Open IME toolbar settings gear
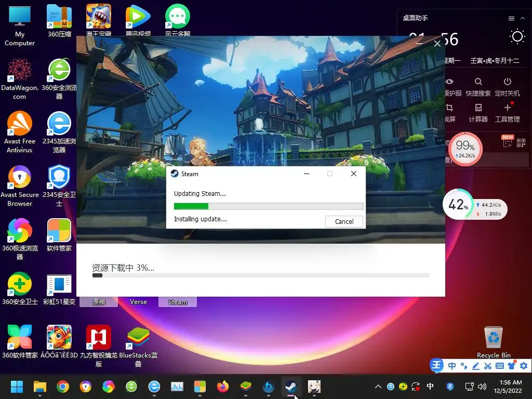 click(x=524, y=366)
